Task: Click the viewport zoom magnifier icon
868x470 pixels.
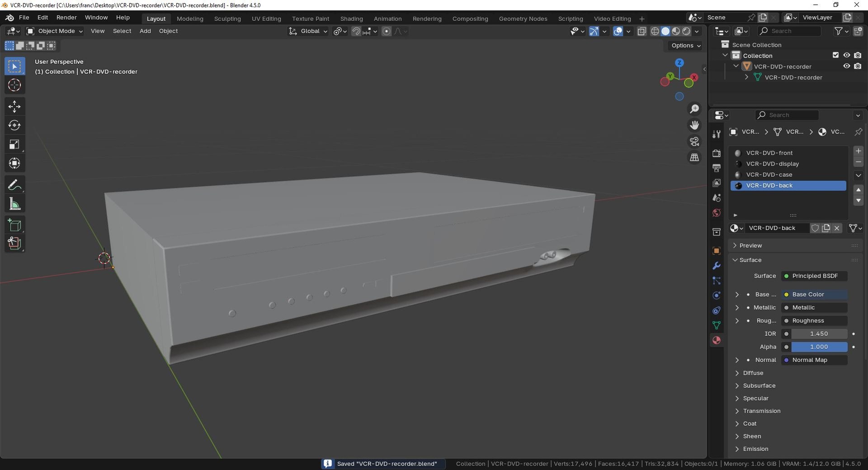Action: point(694,109)
